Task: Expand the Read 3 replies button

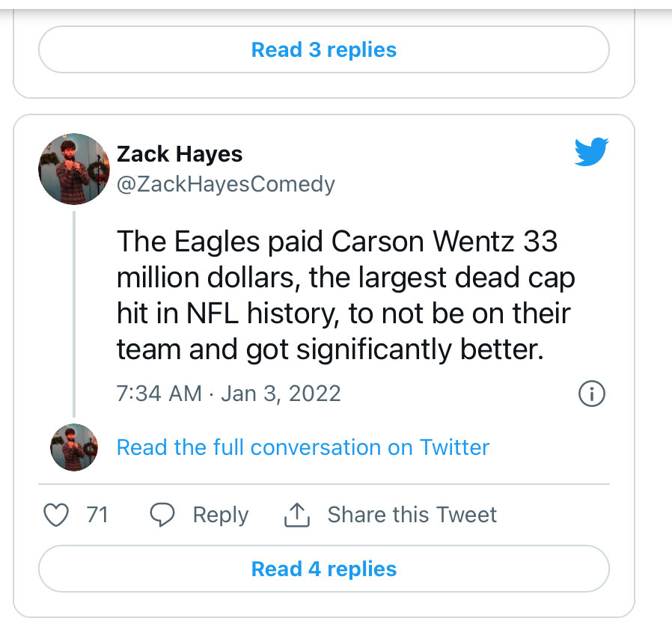Action: (x=323, y=50)
